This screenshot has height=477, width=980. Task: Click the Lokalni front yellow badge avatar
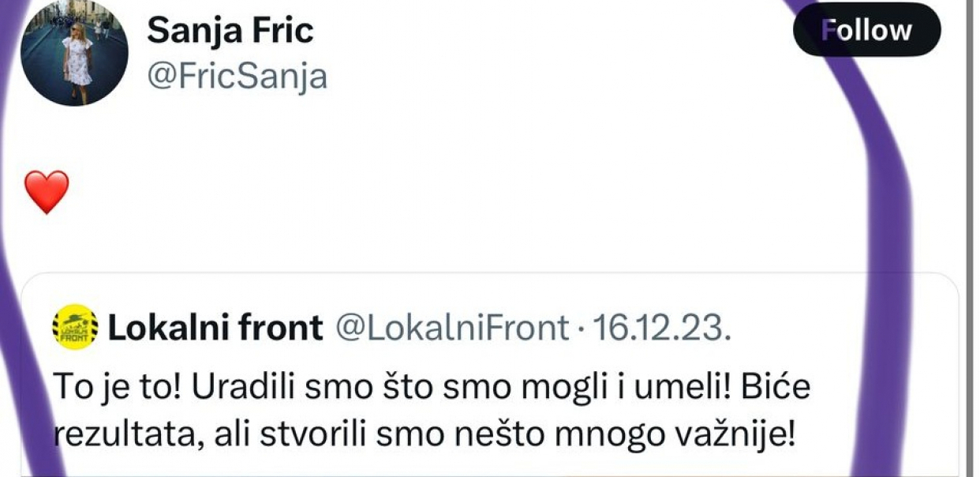point(73,325)
